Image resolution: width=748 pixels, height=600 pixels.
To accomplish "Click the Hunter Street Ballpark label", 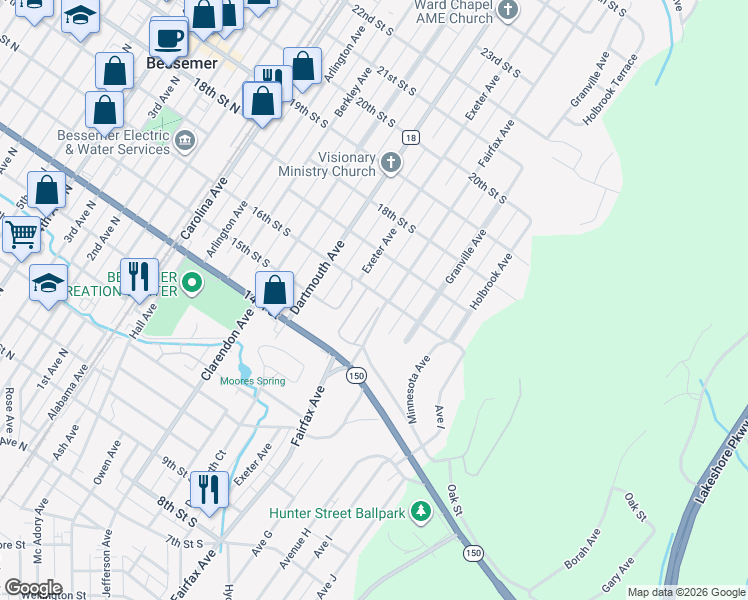I will (x=337, y=513).
